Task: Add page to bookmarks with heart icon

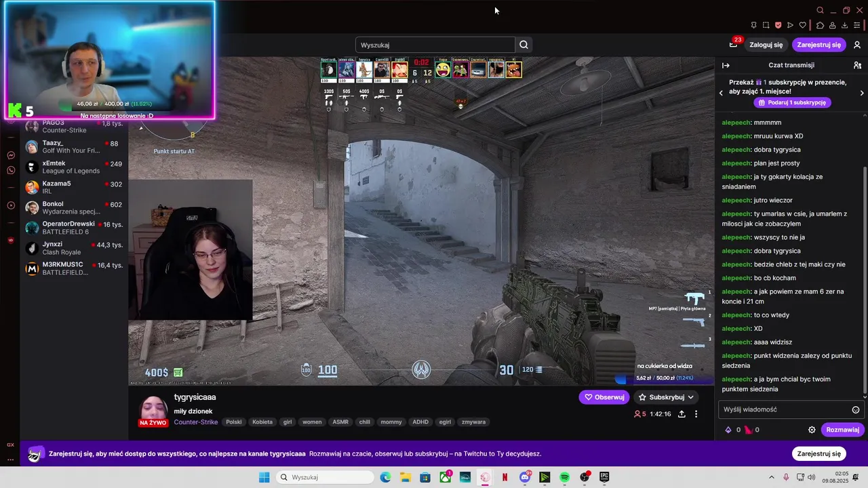Action: coord(803,25)
